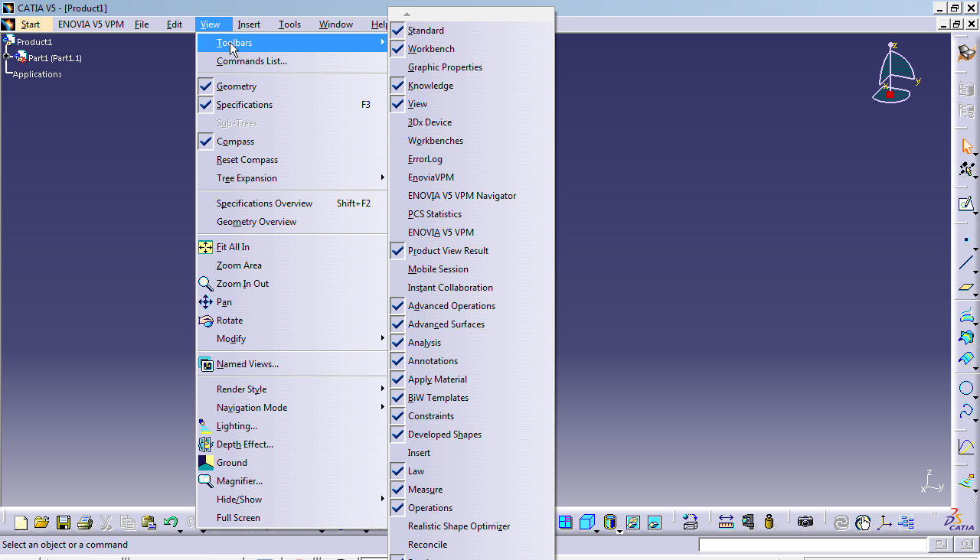This screenshot has width=980, height=560.
Task: Click the command input field in status bar
Action: pyautogui.click(x=812, y=545)
